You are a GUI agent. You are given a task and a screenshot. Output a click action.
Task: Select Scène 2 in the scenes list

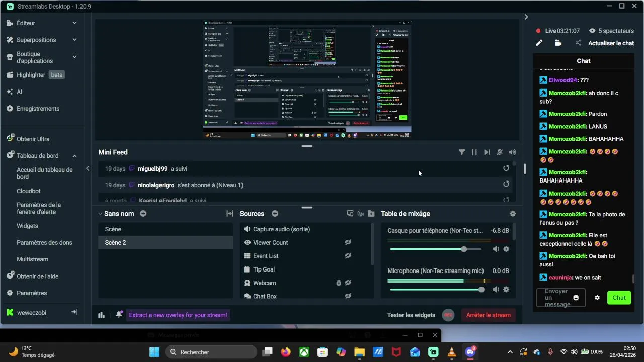166,242
